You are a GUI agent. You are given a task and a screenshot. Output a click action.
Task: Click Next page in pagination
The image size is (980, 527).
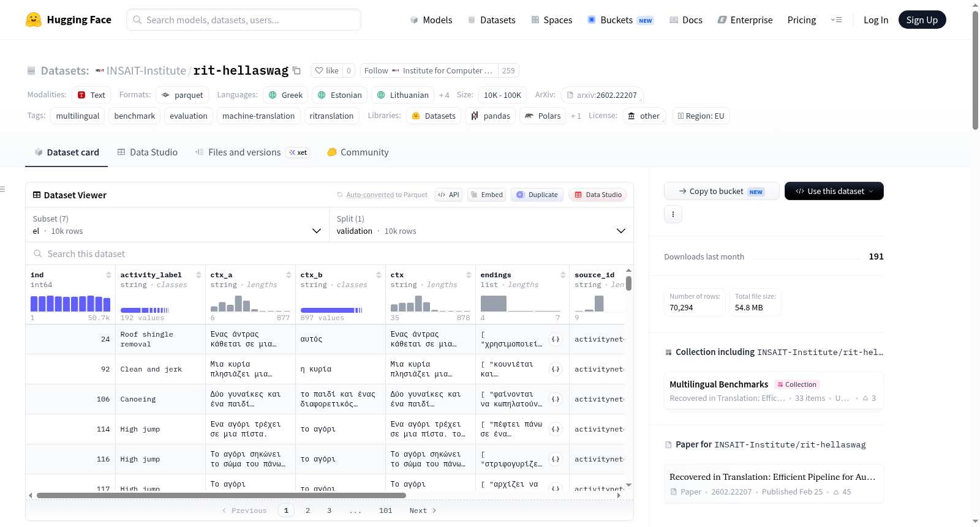[423, 510]
